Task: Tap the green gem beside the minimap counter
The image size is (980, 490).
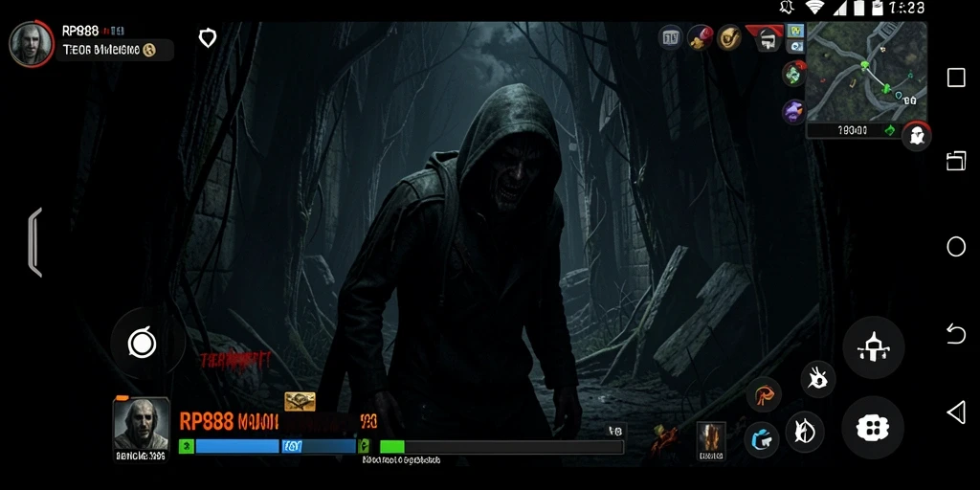Action: point(889,130)
